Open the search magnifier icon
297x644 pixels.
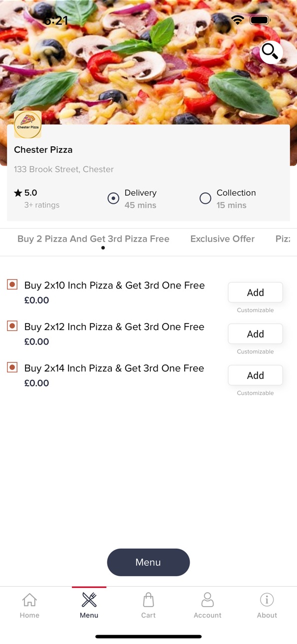(x=271, y=51)
